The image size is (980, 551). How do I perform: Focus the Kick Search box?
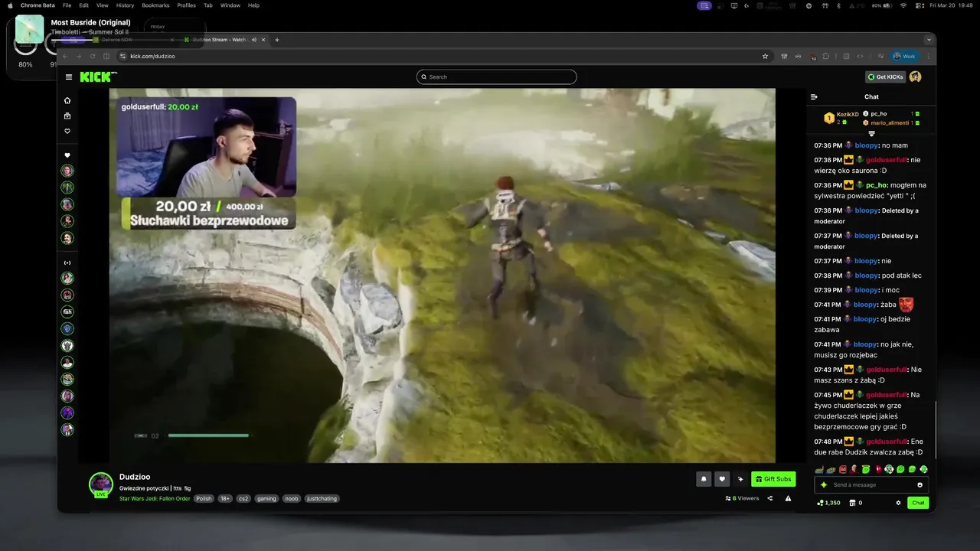point(496,77)
